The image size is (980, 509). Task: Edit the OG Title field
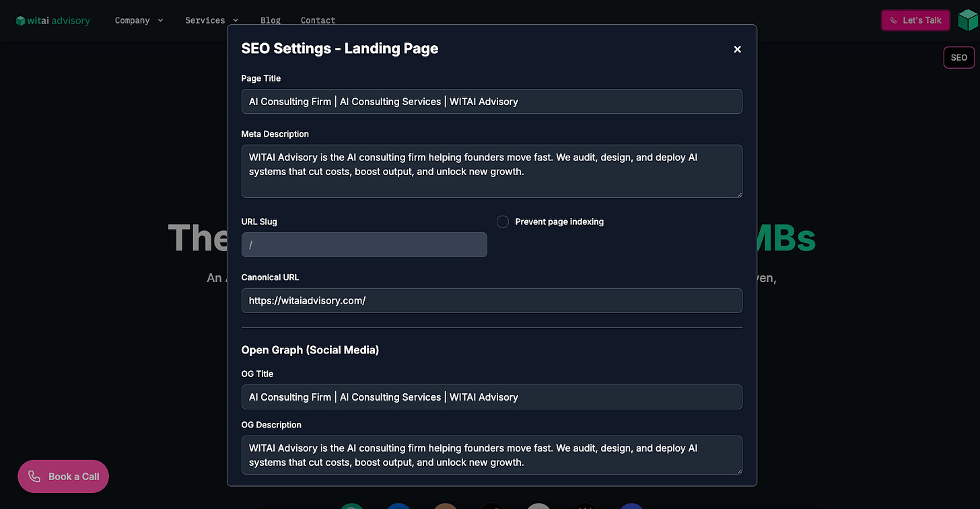pyautogui.click(x=492, y=397)
